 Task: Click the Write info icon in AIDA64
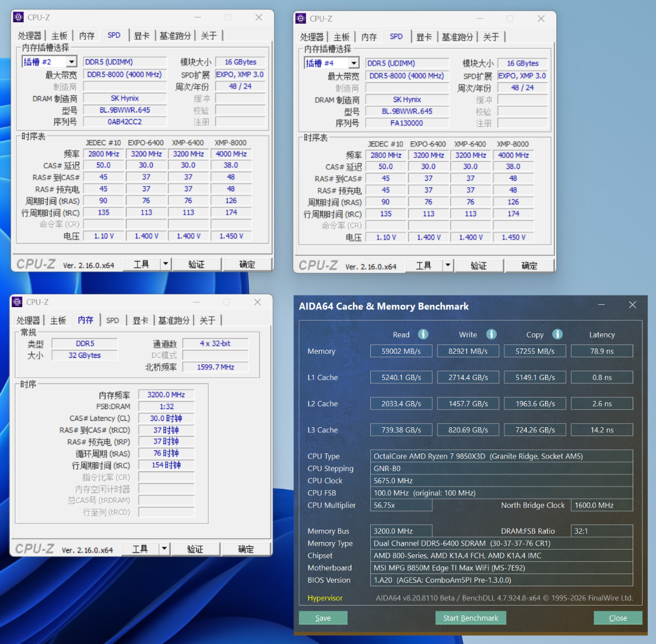tap(492, 334)
